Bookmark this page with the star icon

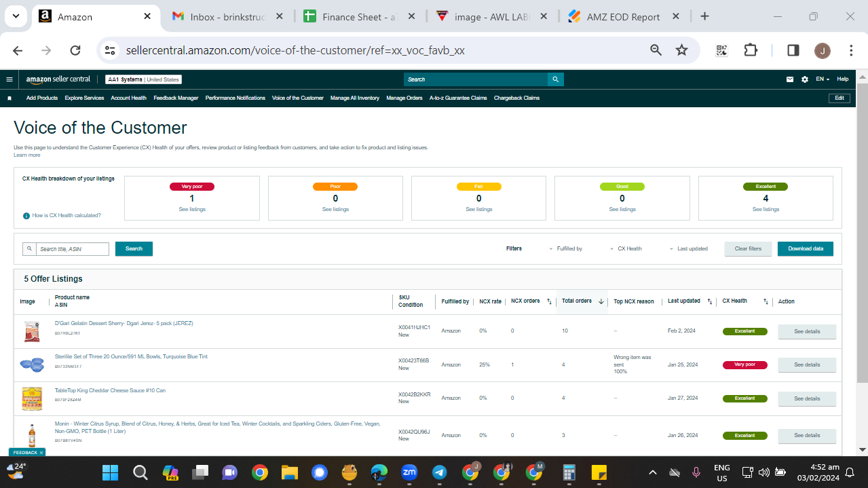[682, 50]
